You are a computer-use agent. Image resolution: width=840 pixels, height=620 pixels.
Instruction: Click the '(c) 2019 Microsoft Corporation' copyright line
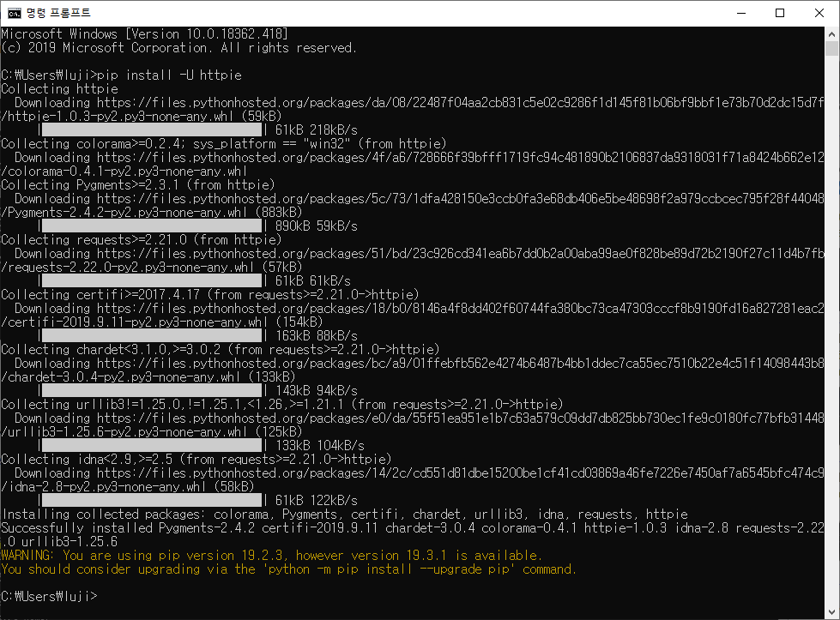(x=179, y=48)
